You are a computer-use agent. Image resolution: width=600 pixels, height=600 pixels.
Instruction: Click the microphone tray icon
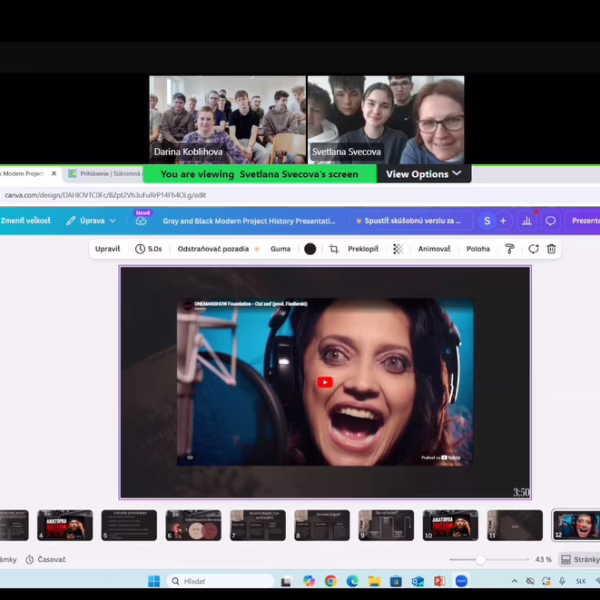(562, 581)
